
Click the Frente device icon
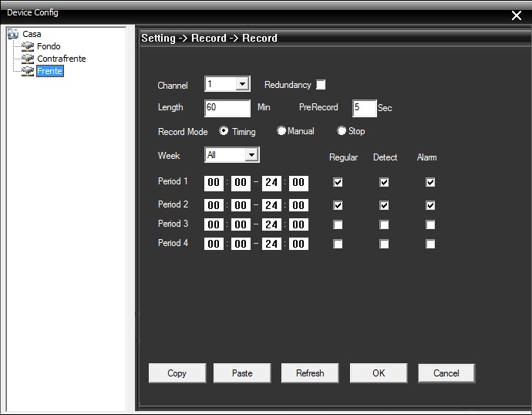28,71
